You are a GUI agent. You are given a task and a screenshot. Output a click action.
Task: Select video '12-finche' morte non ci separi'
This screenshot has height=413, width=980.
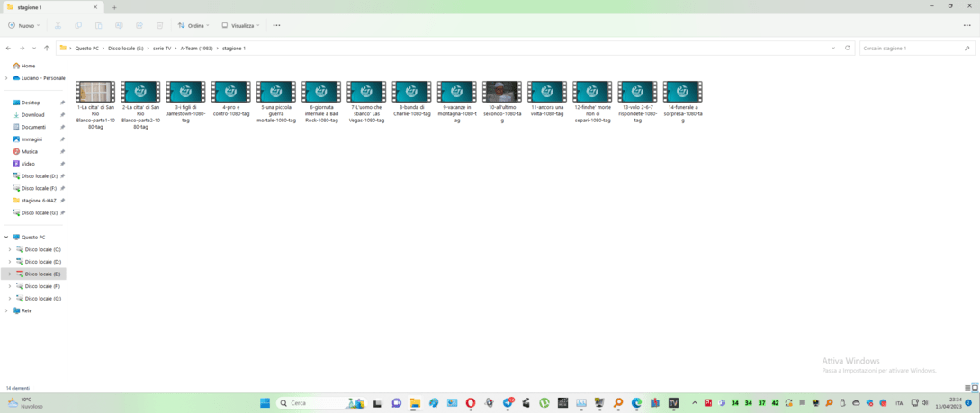click(592, 102)
